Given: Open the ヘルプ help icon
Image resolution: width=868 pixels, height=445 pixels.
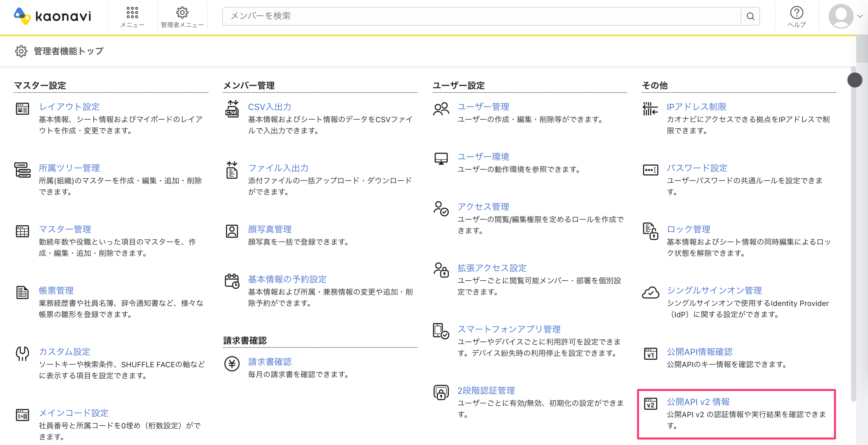Looking at the screenshot, I should point(796,17).
